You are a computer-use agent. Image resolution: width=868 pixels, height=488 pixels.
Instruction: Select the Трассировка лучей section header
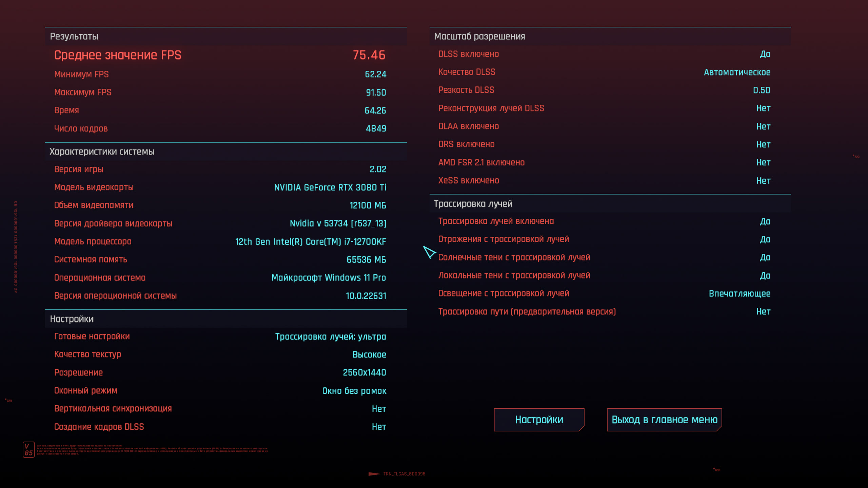(473, 204)
